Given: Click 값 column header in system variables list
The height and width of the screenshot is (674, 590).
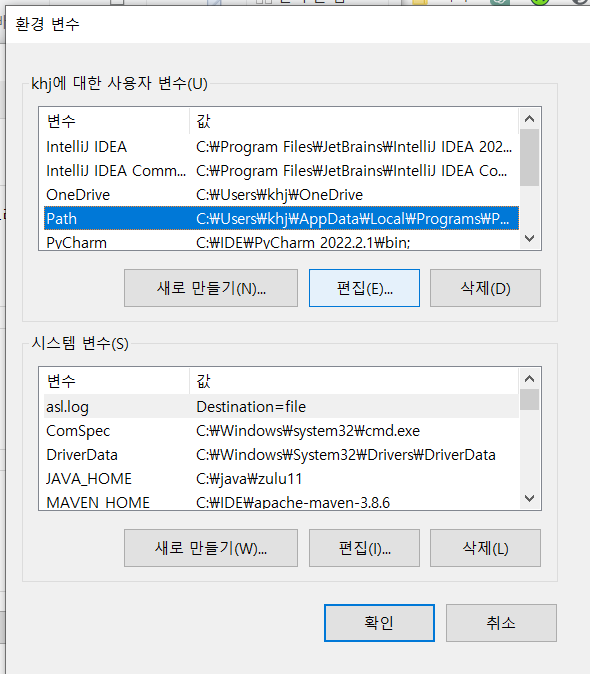Looking at the screenshot, I should (x=354, y=381).
